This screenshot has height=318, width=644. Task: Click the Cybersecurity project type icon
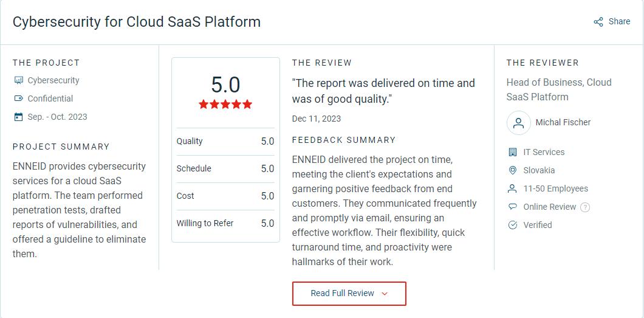coord(18,80)
